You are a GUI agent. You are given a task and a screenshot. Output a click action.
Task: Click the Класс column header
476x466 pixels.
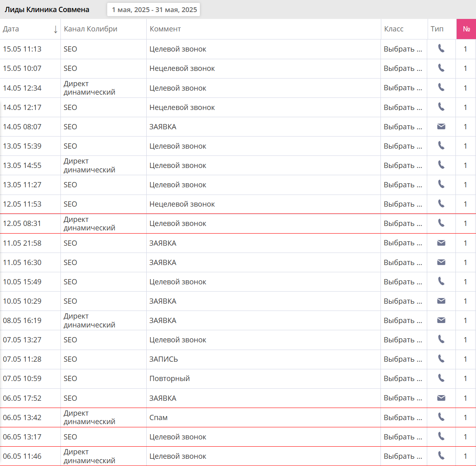click(394, 29)
